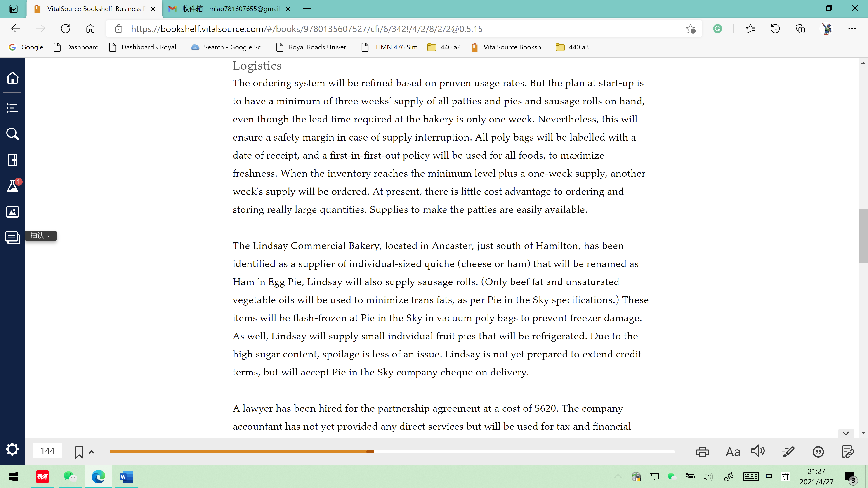Close the VitalSource Bookshelf tab
Image resolution: width=868 pixels, height=488 pixels.
point(153,9)
